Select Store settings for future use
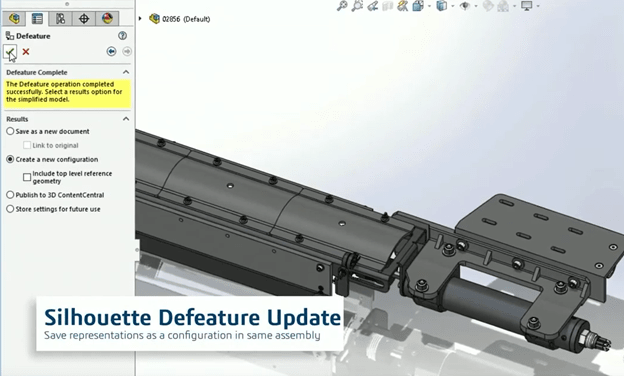 click(10, 209)
